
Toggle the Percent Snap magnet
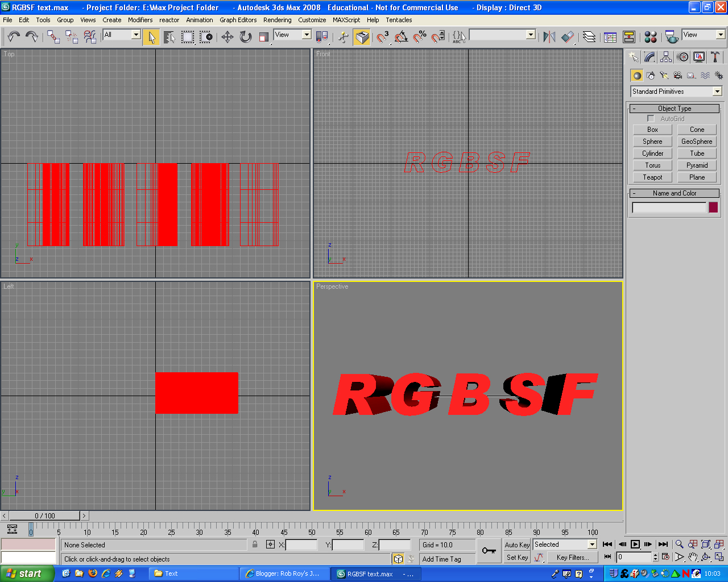(x=420, y=37)
